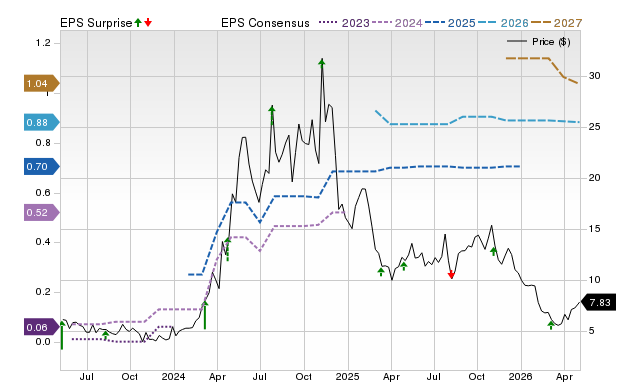The image size is (640, 382).
Task: Click the 0.2 left axis label
Action: click(x=43, y=292)
